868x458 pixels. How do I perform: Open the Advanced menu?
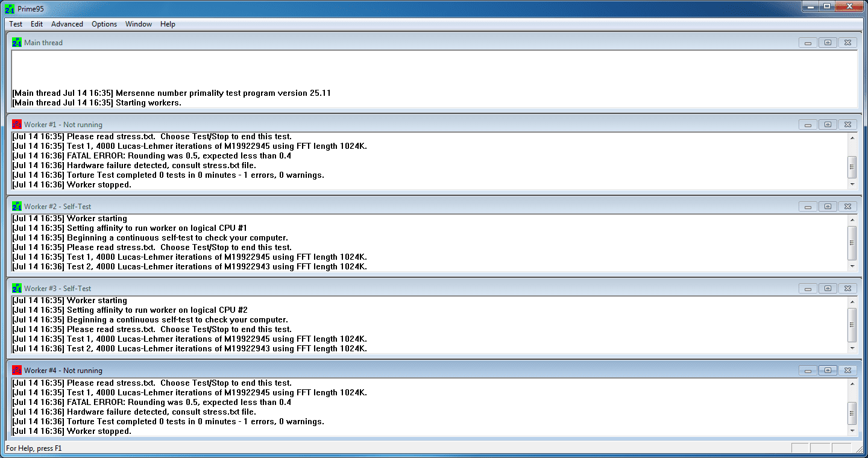(x=67, y=24)
